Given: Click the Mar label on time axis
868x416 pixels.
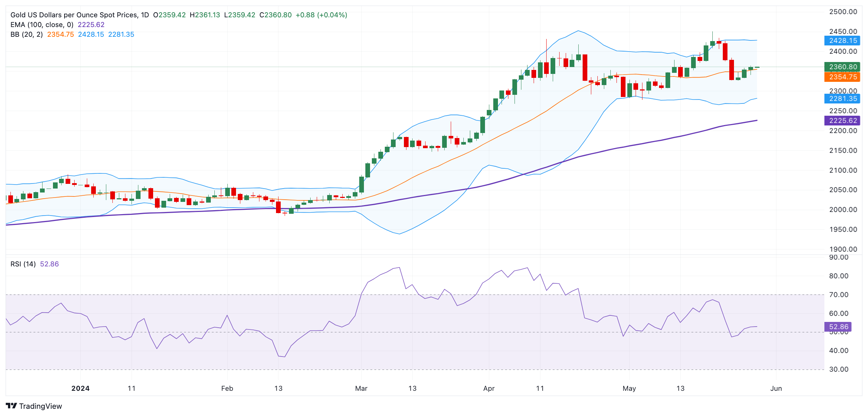Looking at the screenshot, I should (x=361, y=388).
